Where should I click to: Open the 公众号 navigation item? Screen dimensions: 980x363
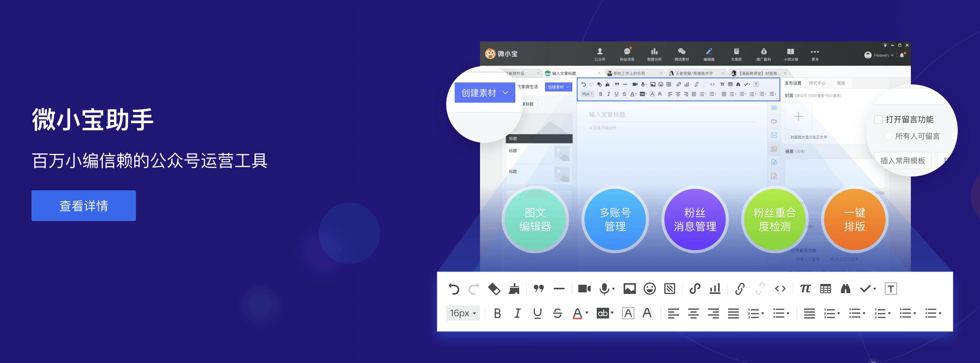(600, 54)
